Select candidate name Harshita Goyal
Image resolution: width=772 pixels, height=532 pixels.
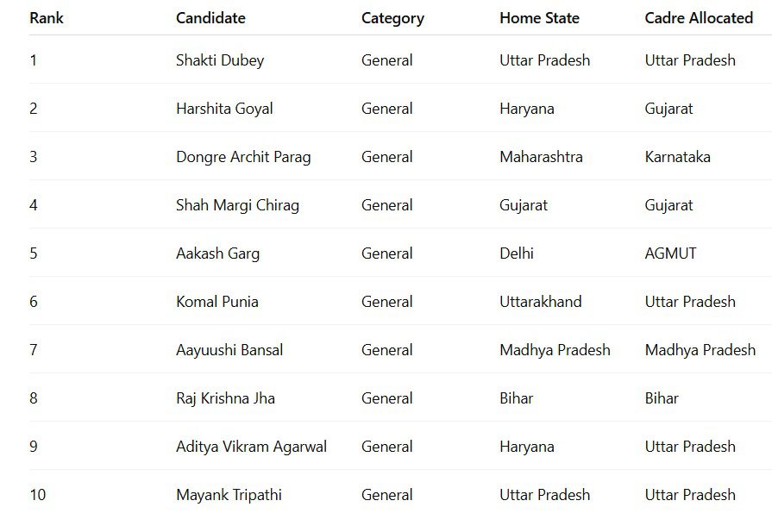click(224, 109)
